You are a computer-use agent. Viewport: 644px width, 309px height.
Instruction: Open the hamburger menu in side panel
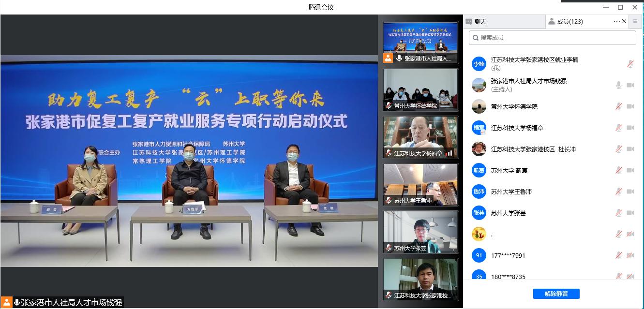pyautogui.click(x=635, y=21)
